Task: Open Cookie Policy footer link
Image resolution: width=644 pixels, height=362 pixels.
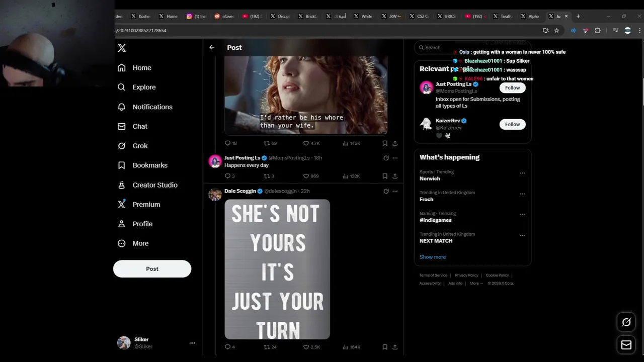Action: click(x=497, y=276)
